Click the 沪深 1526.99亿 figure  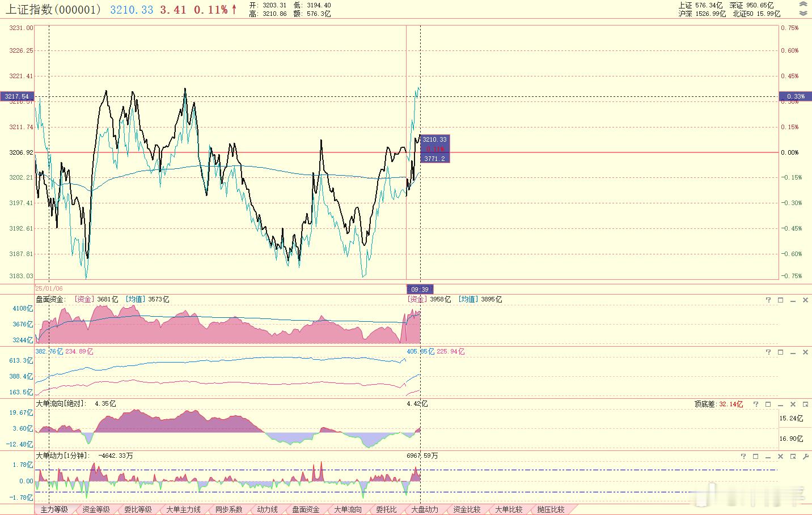pyautogui.click(x=702, y=14)
